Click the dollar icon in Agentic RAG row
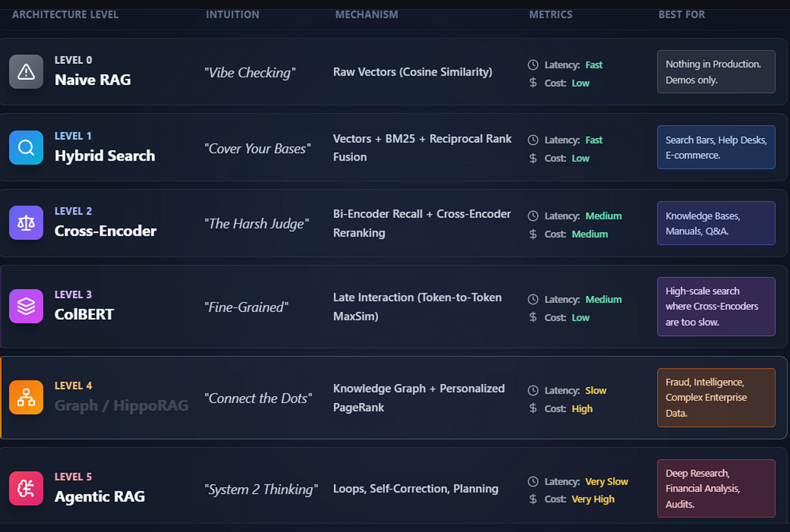The image size is (790, 532). [x=533, y=499]
